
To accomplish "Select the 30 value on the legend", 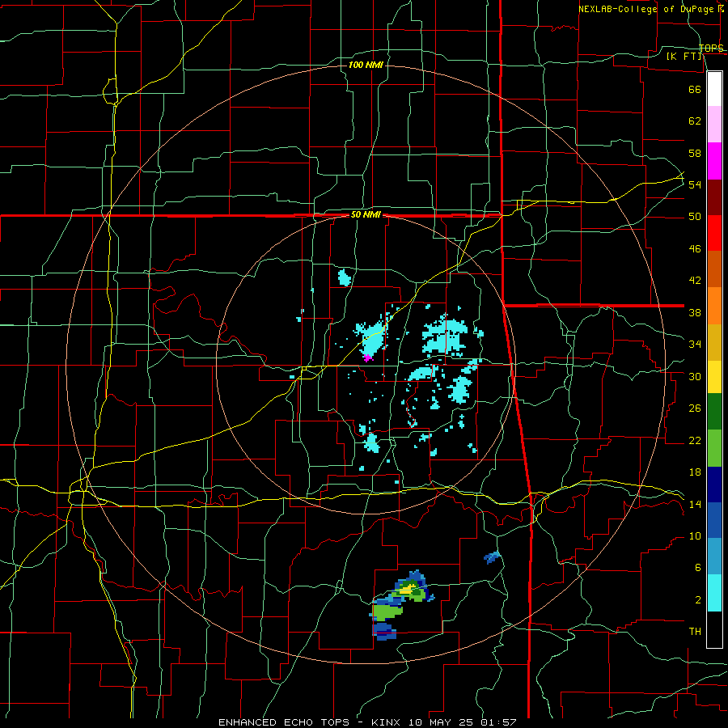I will pos(695,376).
